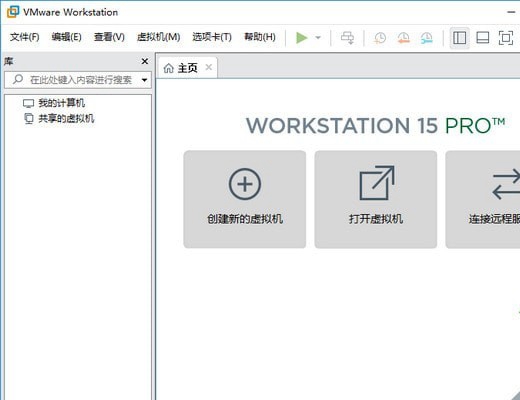Click the VMware Workstation title bar logo
Viewport: 520px width, 400px height.
pos(13,12)
